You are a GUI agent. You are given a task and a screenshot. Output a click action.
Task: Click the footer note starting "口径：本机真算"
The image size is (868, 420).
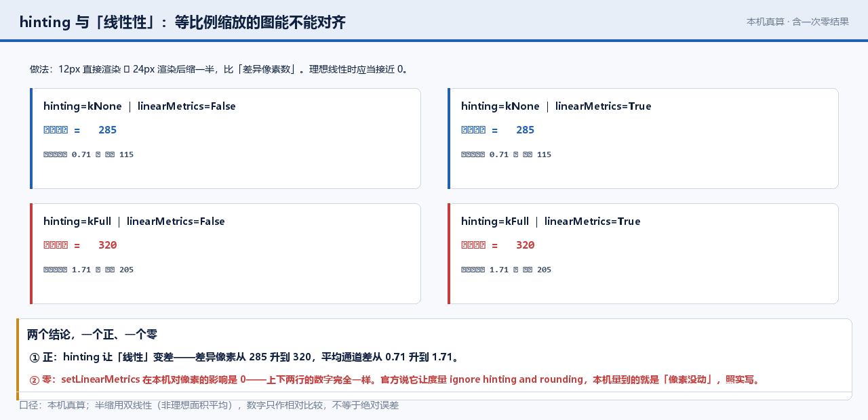click(209, 405)
